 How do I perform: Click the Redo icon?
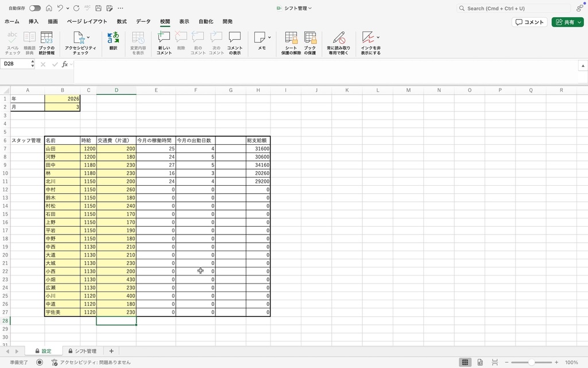pos(76,8)
